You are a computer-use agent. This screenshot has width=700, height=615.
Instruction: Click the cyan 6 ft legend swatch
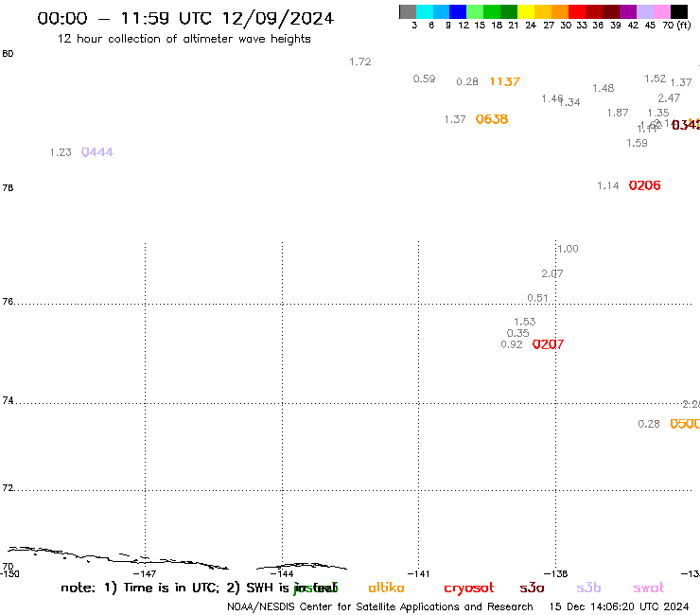click(425, 11)
